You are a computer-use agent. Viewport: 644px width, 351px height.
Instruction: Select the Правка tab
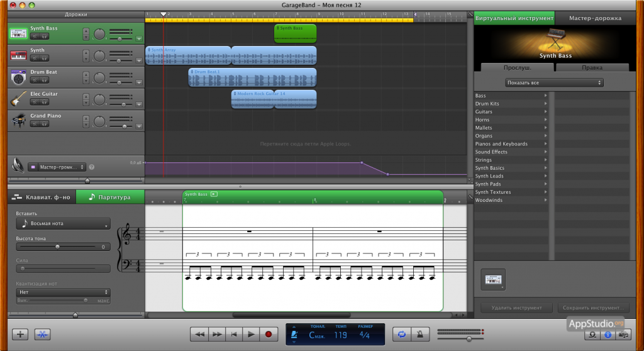point(592,67)
